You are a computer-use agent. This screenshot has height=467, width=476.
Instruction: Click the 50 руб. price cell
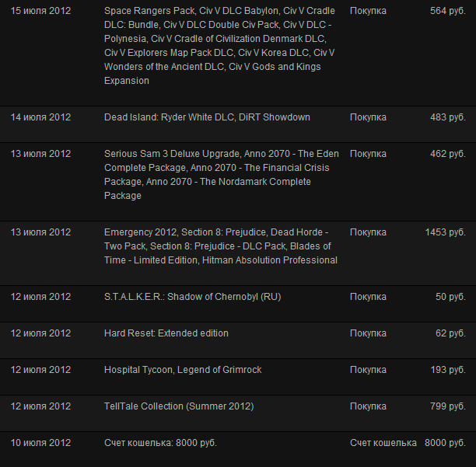[450, 297]
